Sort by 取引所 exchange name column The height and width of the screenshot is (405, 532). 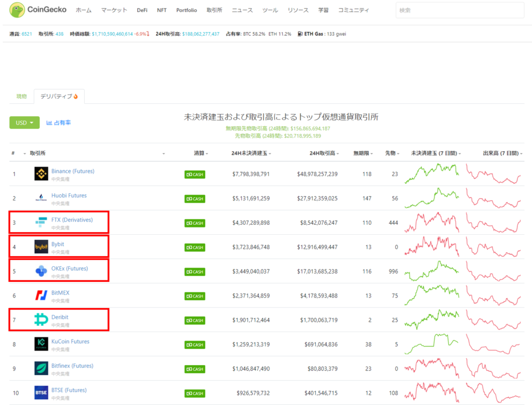[37, 153]
